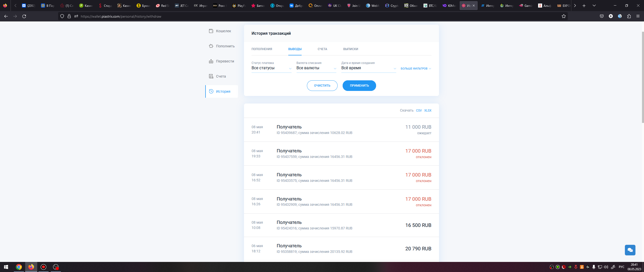Expand Больше фильтров options
The width and height of the screenshot is (644, 272).
tap(416, 69)
